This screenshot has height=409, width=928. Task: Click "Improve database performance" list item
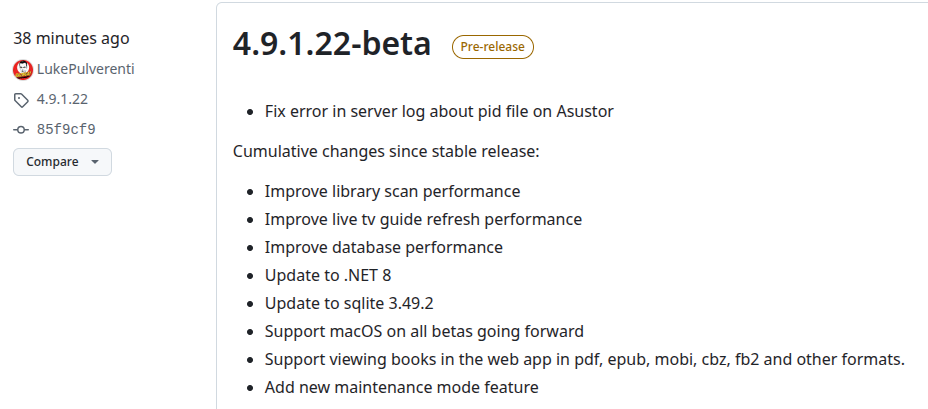coord(383,247)
